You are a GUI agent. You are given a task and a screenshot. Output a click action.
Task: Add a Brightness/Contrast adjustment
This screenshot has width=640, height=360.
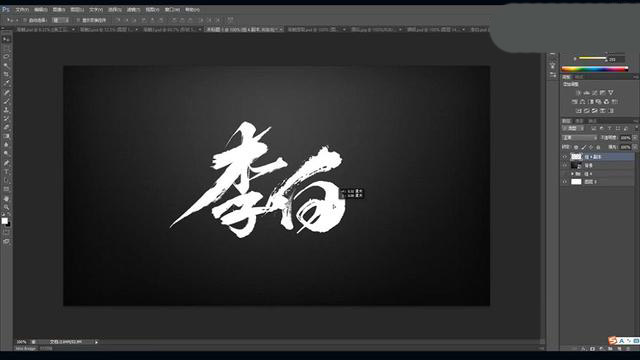(x=578, y=93)
